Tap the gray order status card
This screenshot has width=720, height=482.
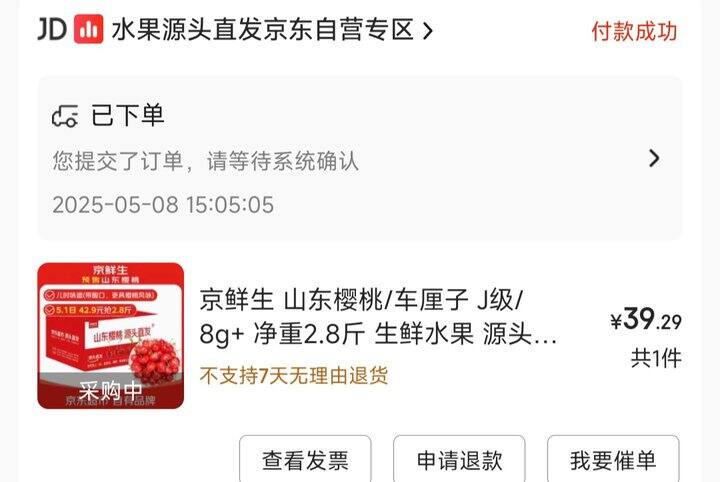[x=360, y=158]
